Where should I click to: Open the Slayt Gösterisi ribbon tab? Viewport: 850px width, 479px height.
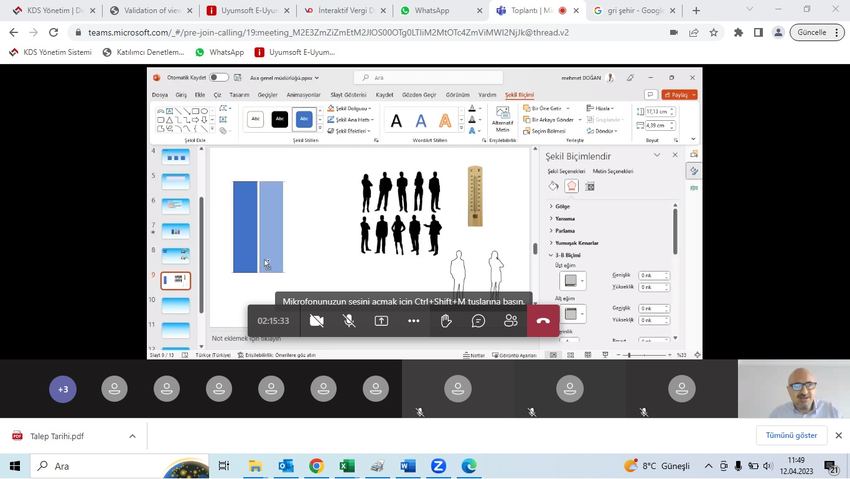(x=349, y=95)
